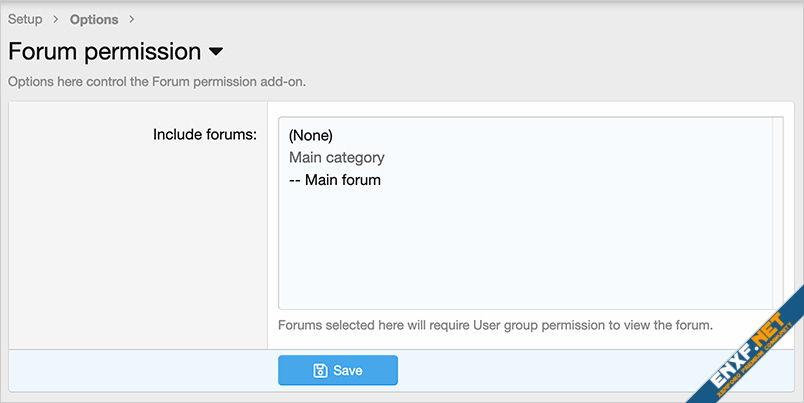804x403 pixels.
Task: Click the Save button
Action: (338, 370)
